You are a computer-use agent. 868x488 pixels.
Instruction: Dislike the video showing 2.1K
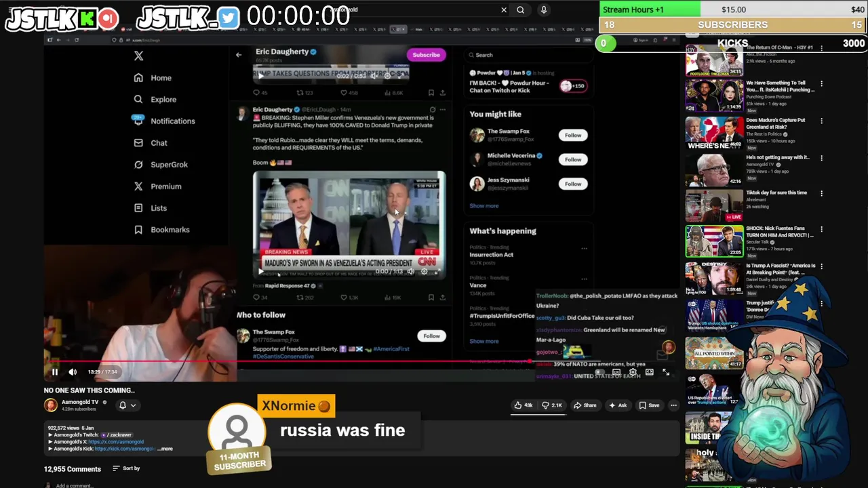point(552,405)
